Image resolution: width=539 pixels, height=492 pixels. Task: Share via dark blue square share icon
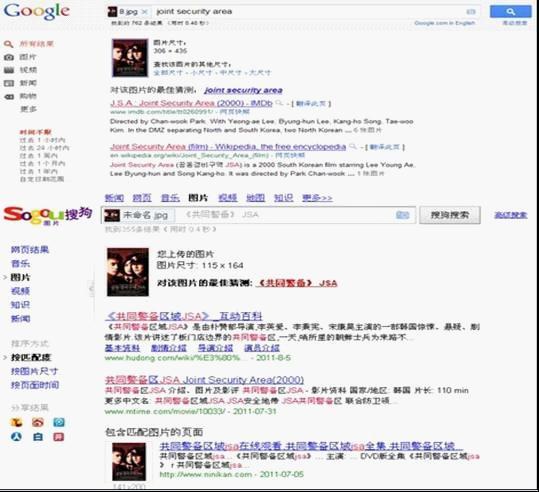[x=38, y=437]
